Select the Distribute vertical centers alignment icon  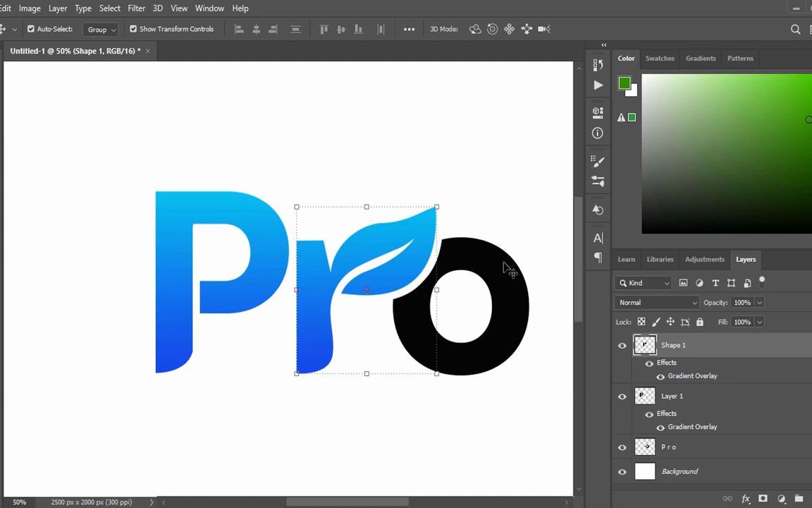pyautogui.click(x=295, y=29)
